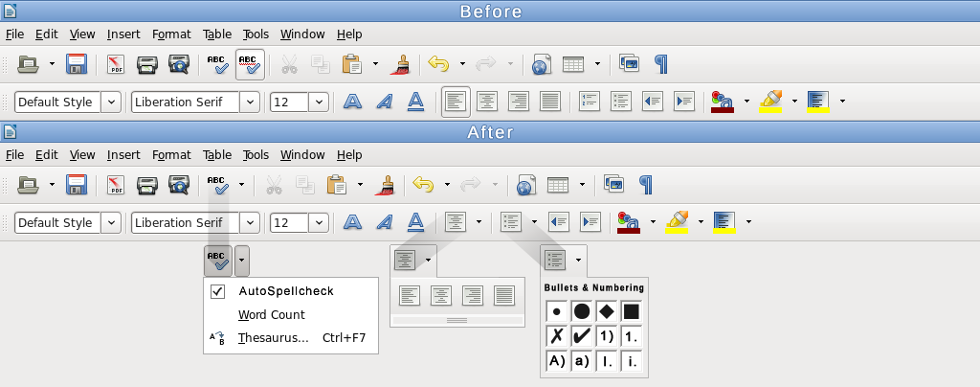Click the formatting marks (¶) icon in Before toolbar
This screenshot has width=980, height=387.
(660, 64)
